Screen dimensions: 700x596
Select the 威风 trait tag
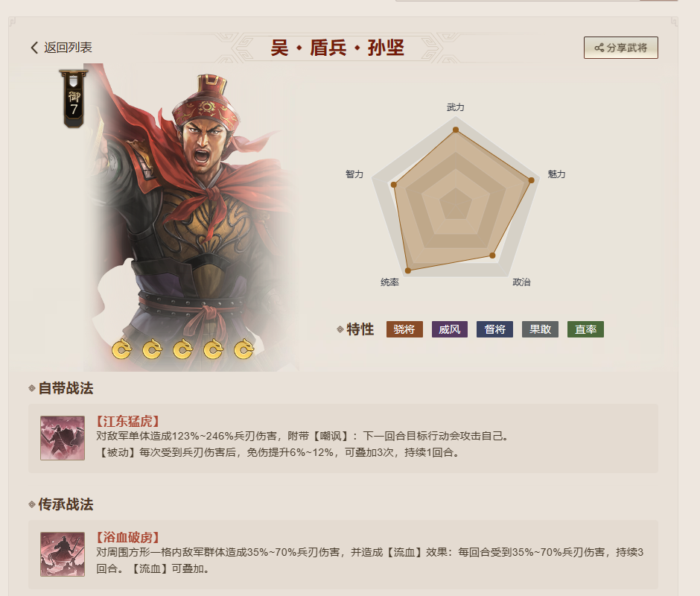pyautogui.click(x=450, y=330)
